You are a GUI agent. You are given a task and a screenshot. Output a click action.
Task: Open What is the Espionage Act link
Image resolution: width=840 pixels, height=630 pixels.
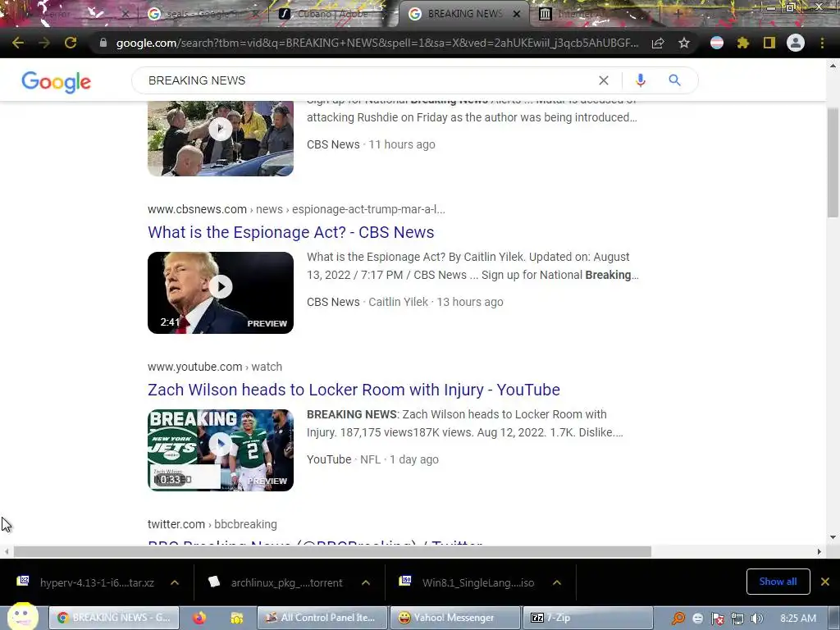coord(291,232)
